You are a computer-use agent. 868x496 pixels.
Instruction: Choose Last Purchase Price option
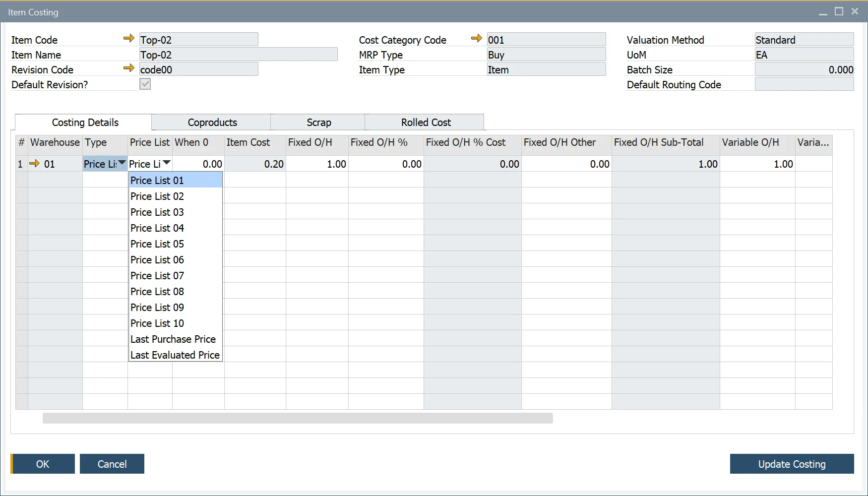tap(173, 339)
